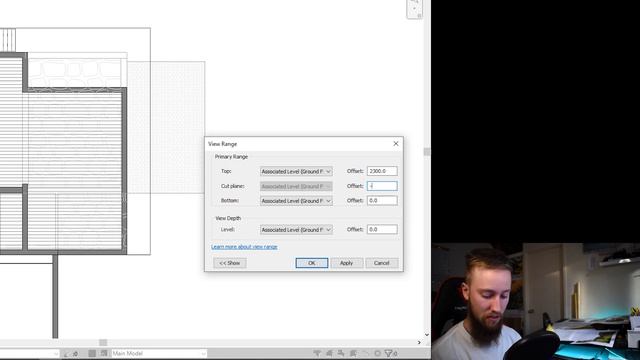The width and height of the screenshot is (640, 360).
Task: Click the Cut plane Offset input field
Action: 382,186
